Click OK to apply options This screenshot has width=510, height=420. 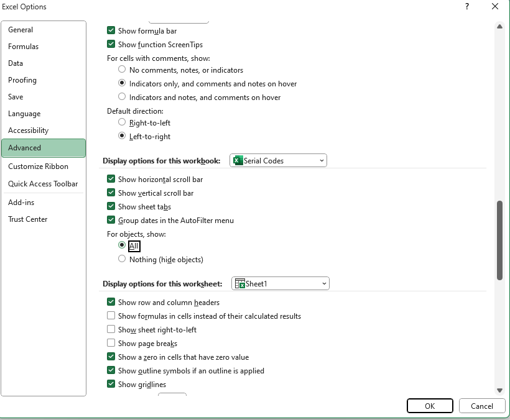click(430, 406)
